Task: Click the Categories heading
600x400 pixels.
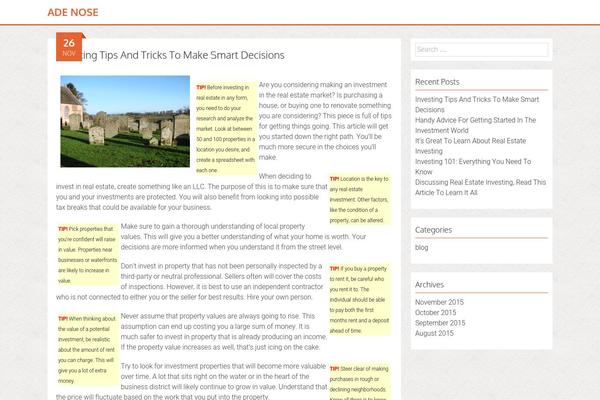Action: 433,230
